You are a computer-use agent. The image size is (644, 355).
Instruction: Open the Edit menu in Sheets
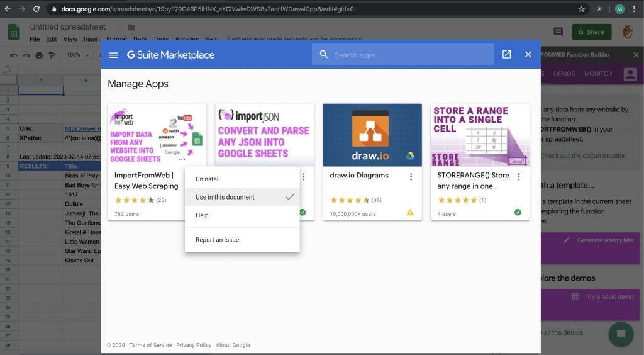tap(52, 39)
